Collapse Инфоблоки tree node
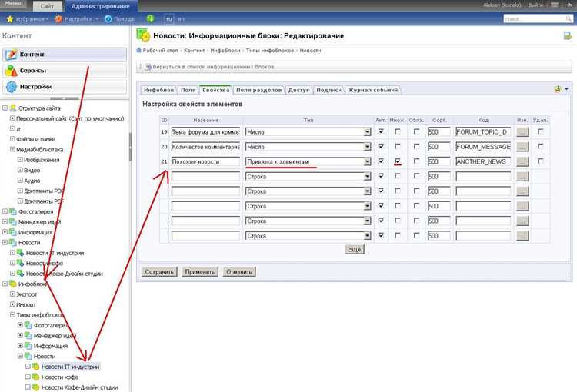This screenshot has height=392, width=577. click(5, 284)
